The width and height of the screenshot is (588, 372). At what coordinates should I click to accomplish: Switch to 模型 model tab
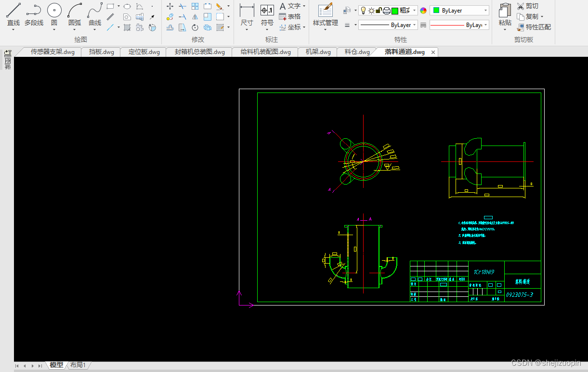[x=56, y=365]
